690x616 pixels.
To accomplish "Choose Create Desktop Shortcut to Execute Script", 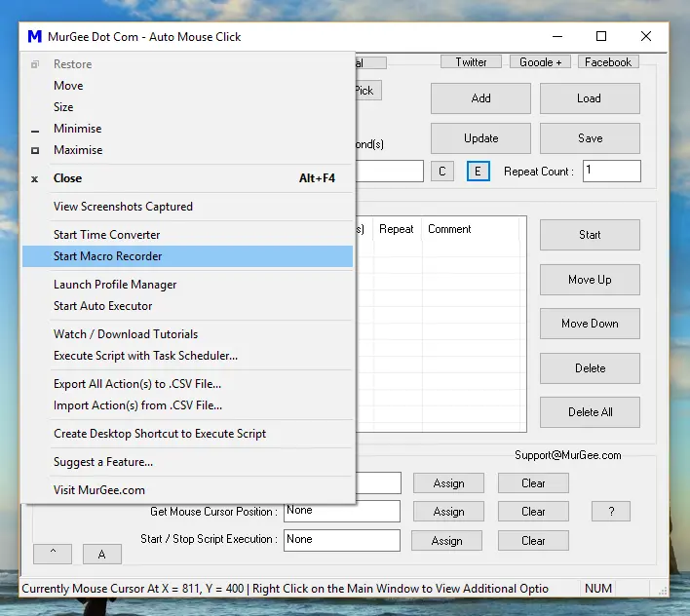I will pyautogui.click(x=160, y=434).
